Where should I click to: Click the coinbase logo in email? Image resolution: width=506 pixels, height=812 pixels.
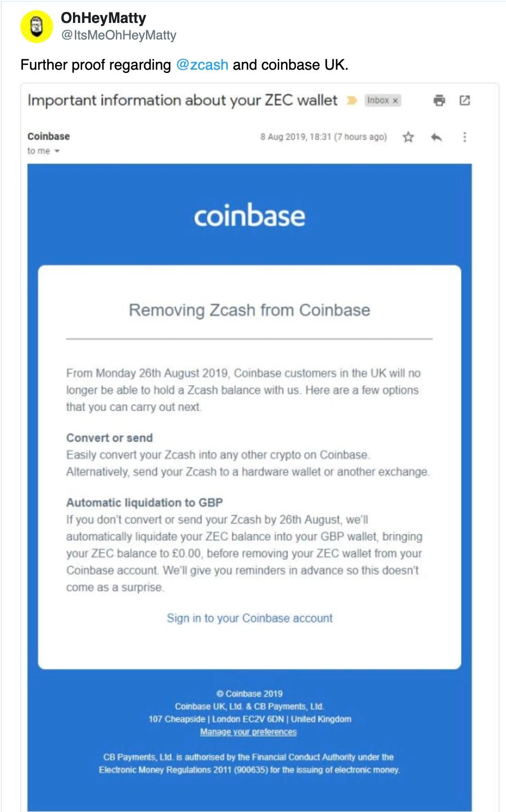249,215
